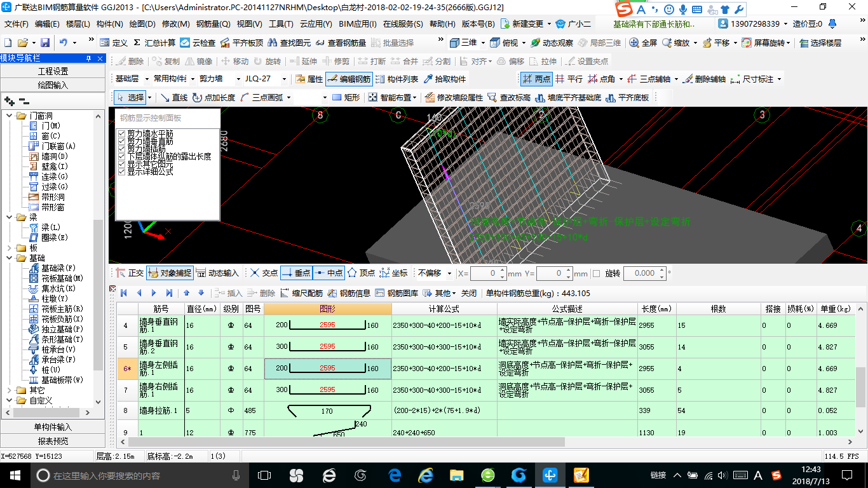Toggle 正交 ortho mode
868x488 pixels.
point(130,273)
